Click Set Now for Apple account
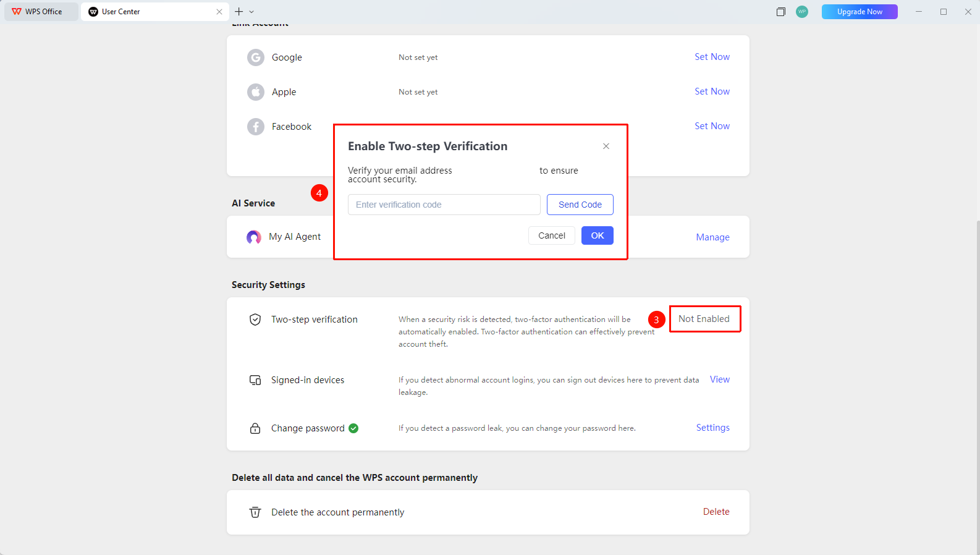The width and height of the screenshot is (980, 555). (x=712, y=91)
